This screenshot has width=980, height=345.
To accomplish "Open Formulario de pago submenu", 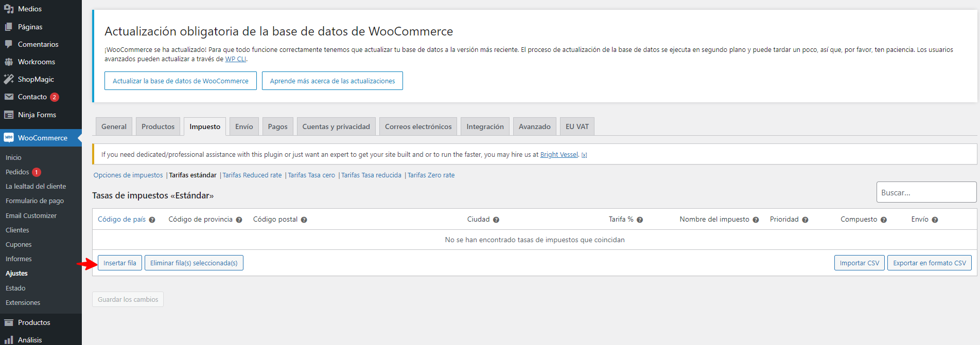I will click(35, 201).
